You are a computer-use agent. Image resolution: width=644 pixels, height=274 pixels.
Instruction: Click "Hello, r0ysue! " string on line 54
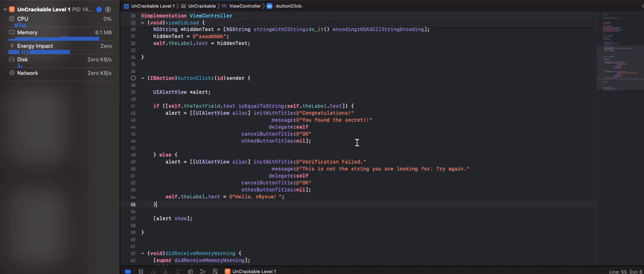coord(255,197)
